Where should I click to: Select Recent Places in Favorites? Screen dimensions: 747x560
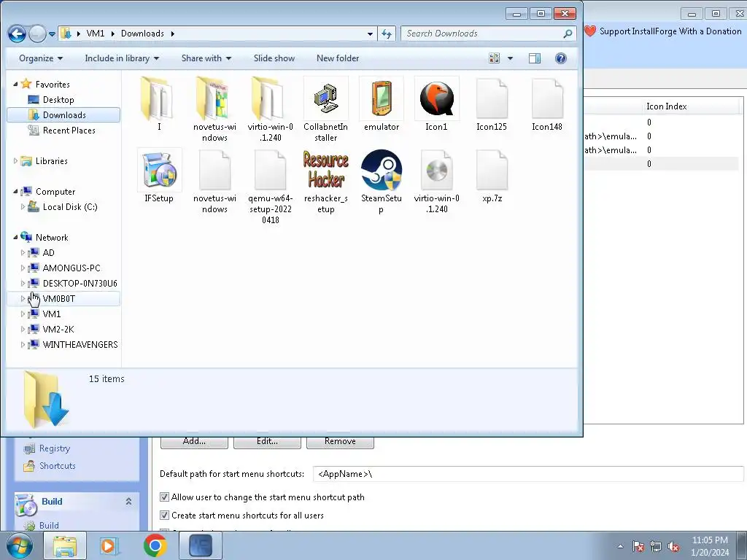pyautogui.click(x=69, y=130)
